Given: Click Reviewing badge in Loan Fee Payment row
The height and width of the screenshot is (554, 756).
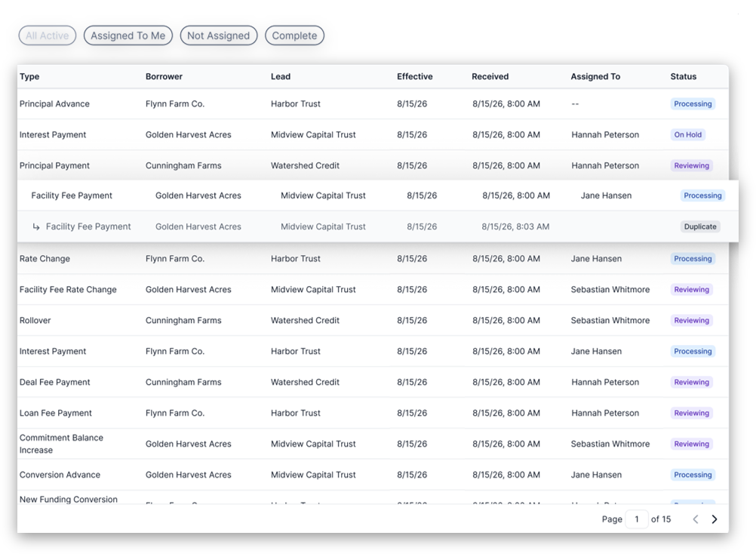Looking at the screenshot, I should click(x=691, y=413).
